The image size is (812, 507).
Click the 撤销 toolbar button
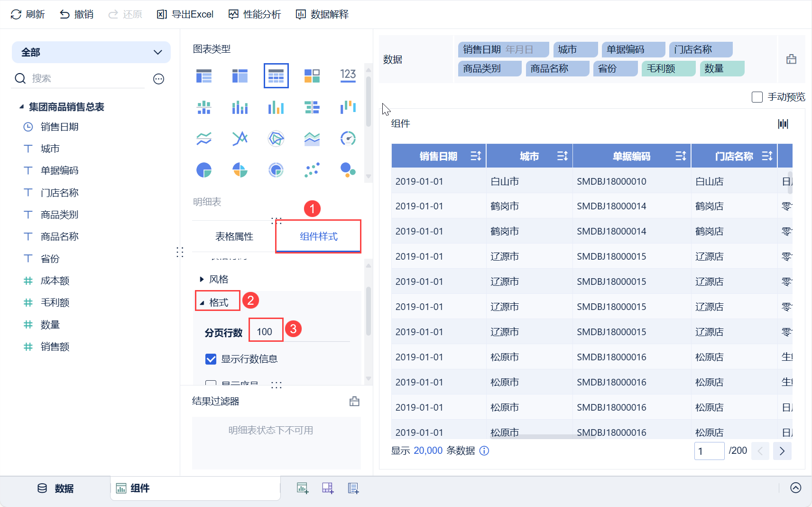(76, 15)
